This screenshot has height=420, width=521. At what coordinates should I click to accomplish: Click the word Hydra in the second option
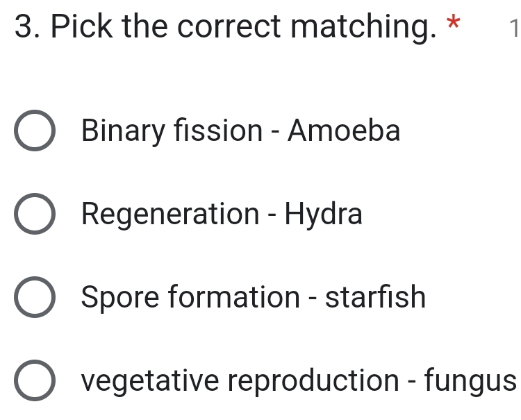click(324, 215)
